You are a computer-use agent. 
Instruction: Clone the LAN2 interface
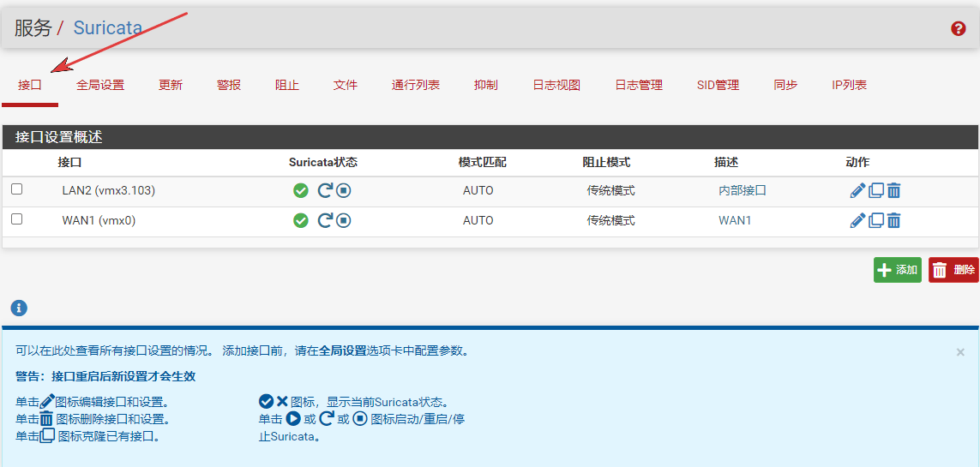[875, 190]
